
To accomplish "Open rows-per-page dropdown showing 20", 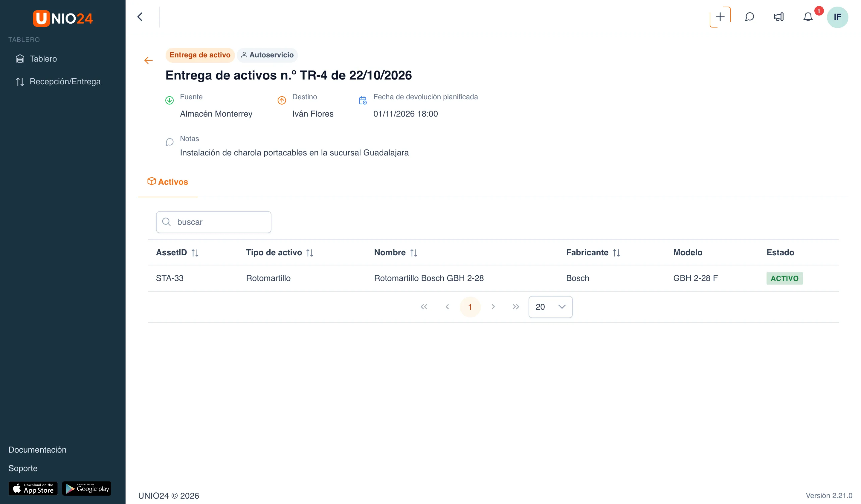I will pos(550,307).
